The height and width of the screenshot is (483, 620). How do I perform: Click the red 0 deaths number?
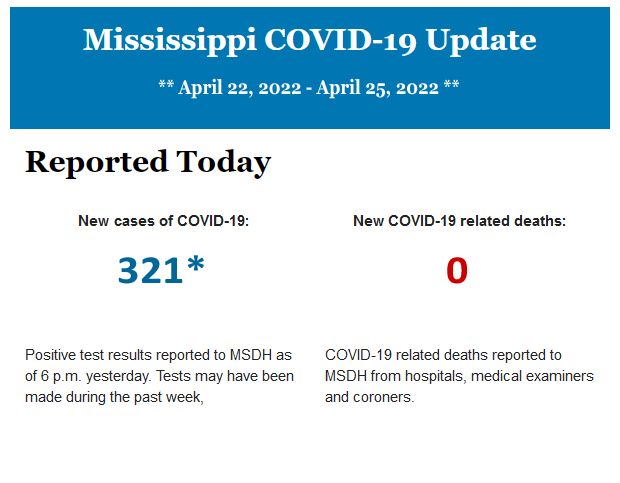(x=457, y=271)
